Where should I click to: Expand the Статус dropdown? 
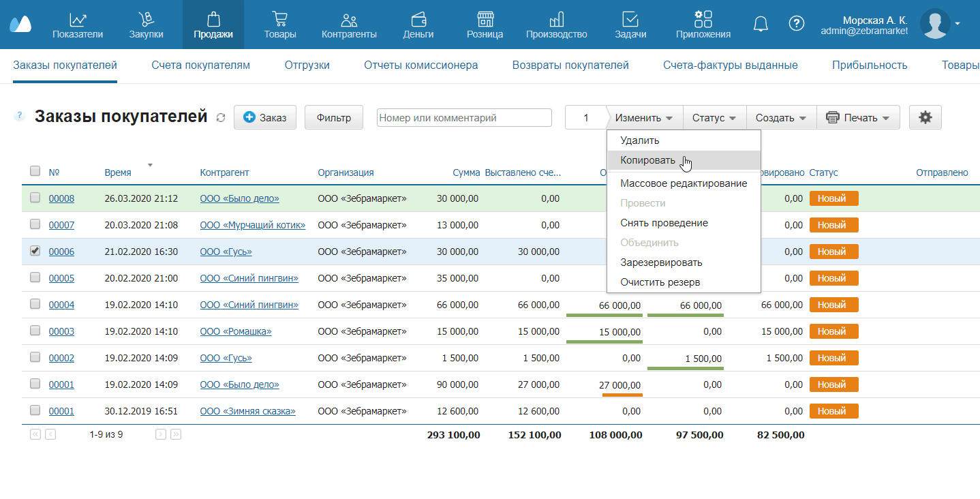point(714,118)
